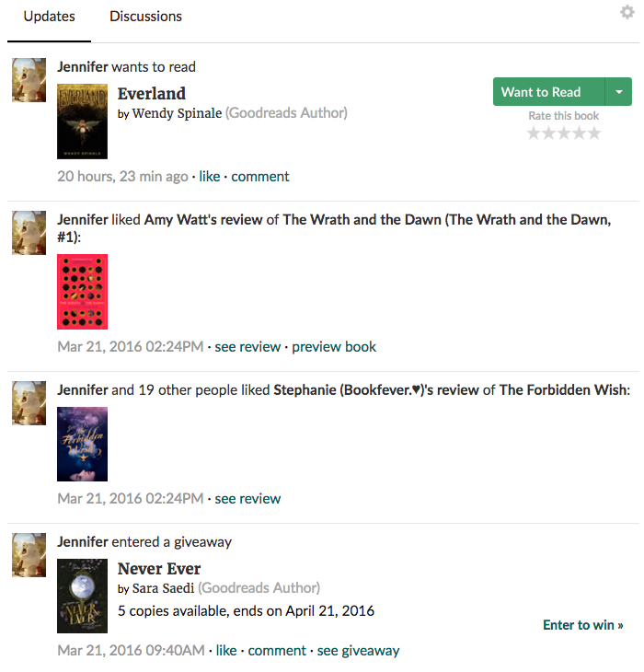Click Jennifer's avatar beside Everland update
The image size is (644, 672).
(29, 80)
